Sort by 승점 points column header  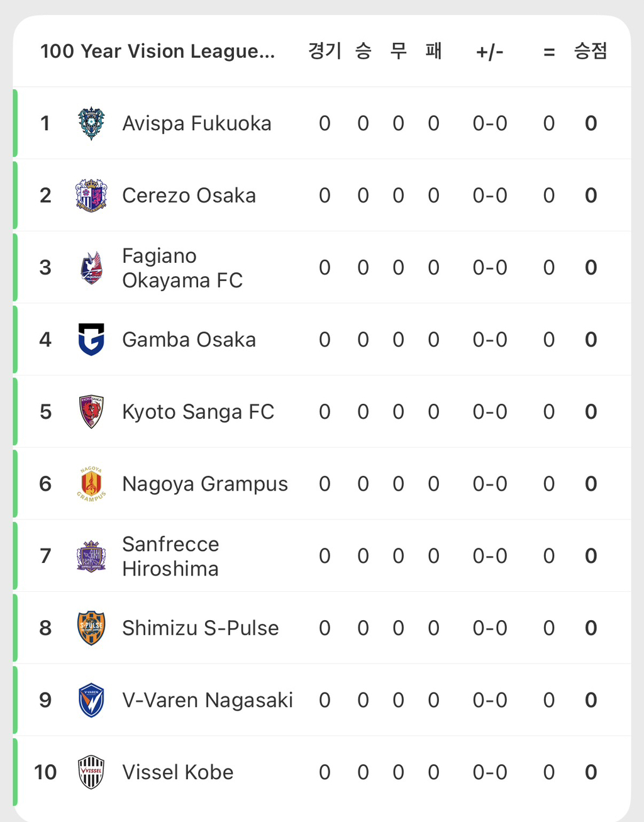click(x=591, y=51)
